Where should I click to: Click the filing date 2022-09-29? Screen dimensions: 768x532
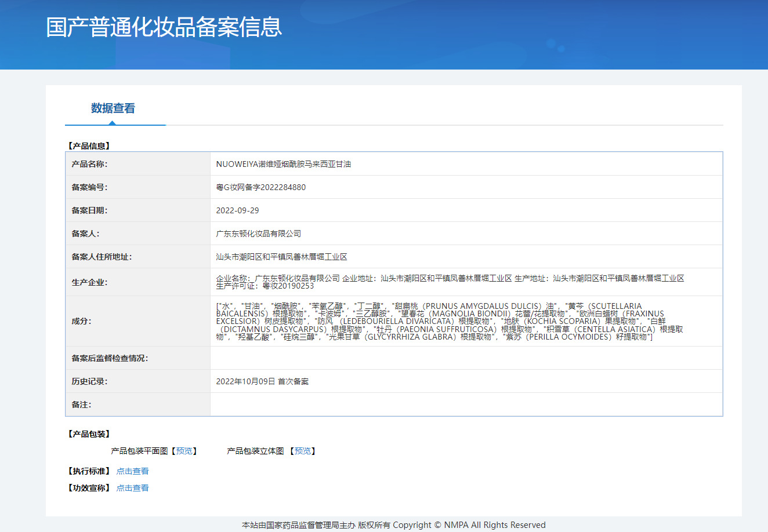[238, 210]
